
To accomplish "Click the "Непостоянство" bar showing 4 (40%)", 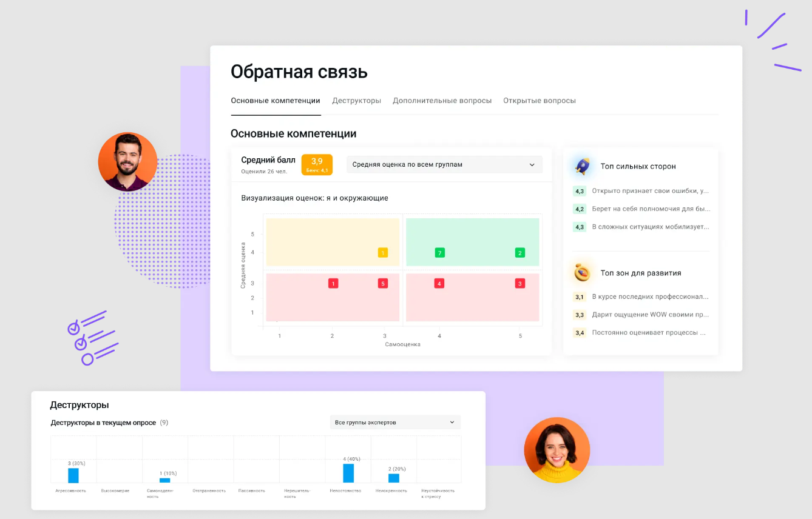I will click(347, 475).
